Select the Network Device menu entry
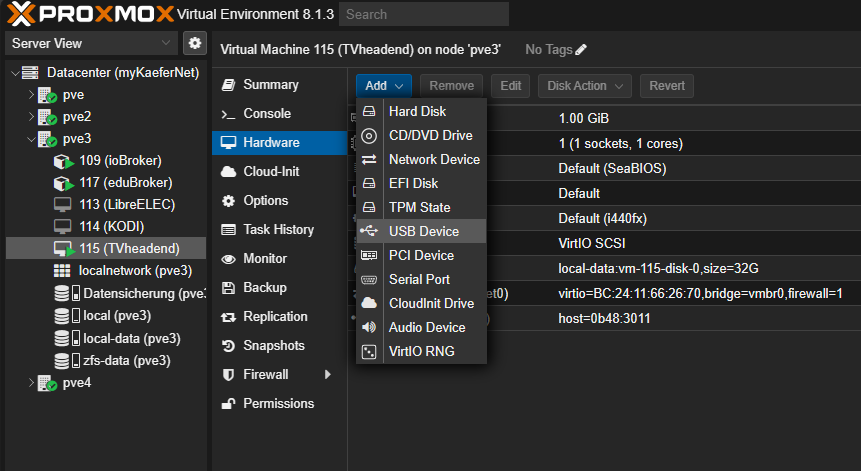Viewport: 861px width, 471px height. pyautogui.click(x=434, y=160)
